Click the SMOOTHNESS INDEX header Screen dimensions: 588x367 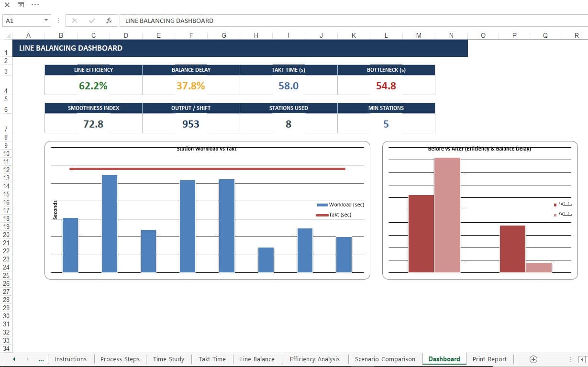point(93,108)
